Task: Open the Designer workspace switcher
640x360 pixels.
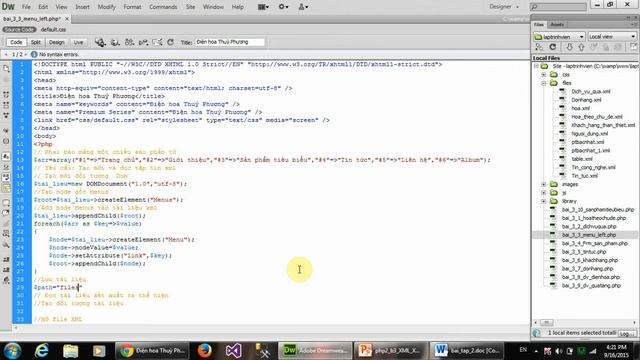Action: click(x=504, y=7)
